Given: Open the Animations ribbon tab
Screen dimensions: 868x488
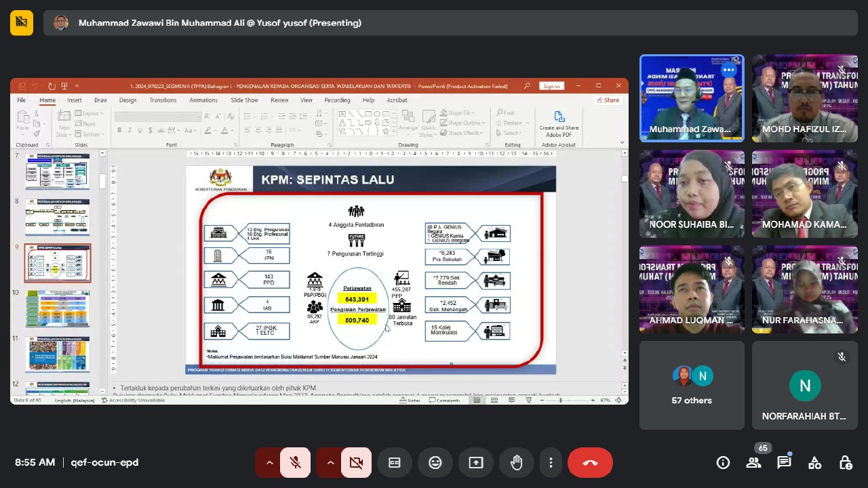Looking at the screenshot, I should click(203, 100).
